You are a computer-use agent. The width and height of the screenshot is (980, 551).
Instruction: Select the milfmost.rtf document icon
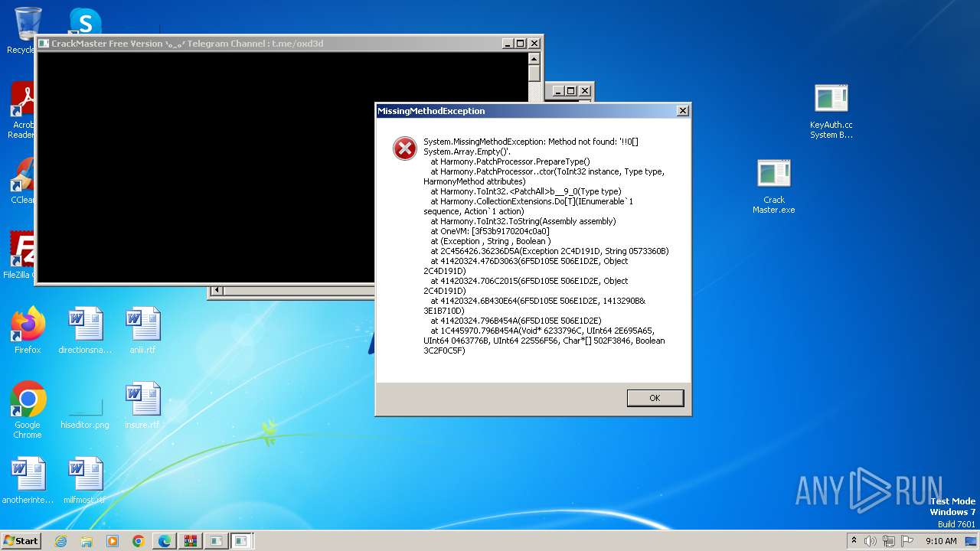[85, 480]
